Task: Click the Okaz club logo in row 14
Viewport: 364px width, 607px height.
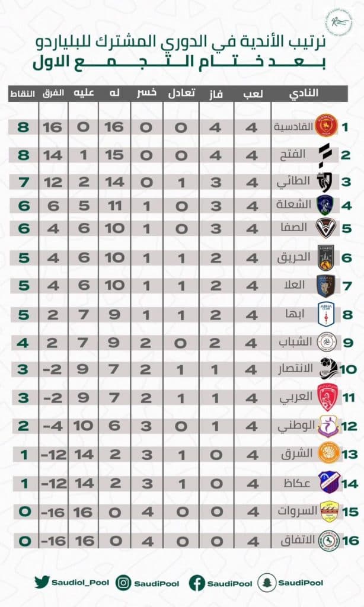Action: tap(328, 483)
